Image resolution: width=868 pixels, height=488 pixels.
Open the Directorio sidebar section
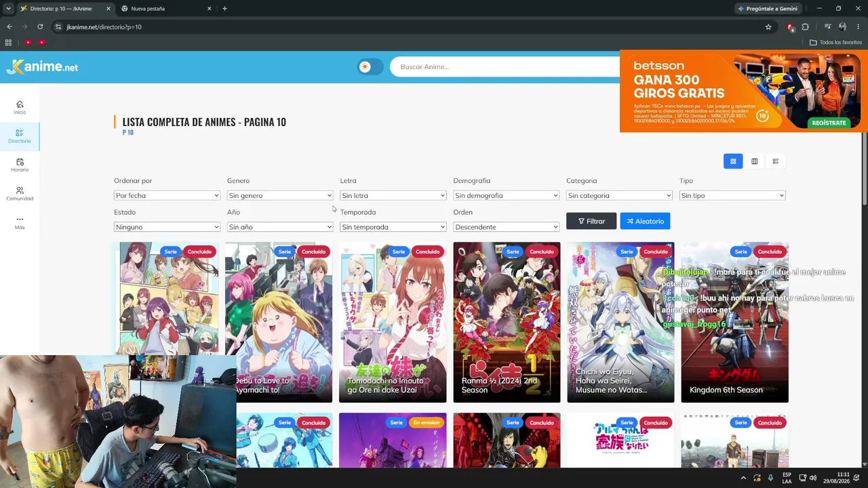20,136
